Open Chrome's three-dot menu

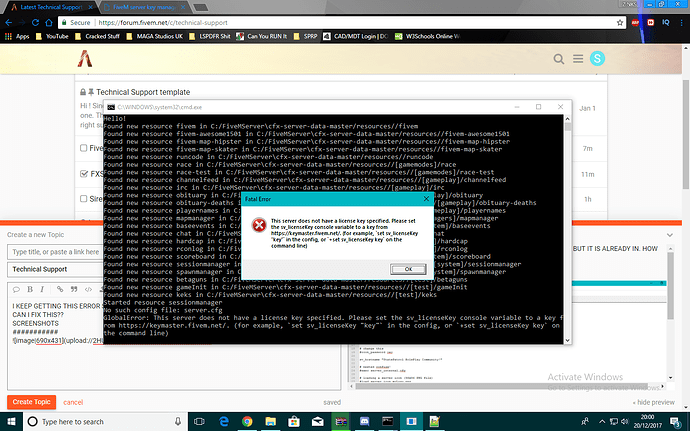(x=682, y=22)
